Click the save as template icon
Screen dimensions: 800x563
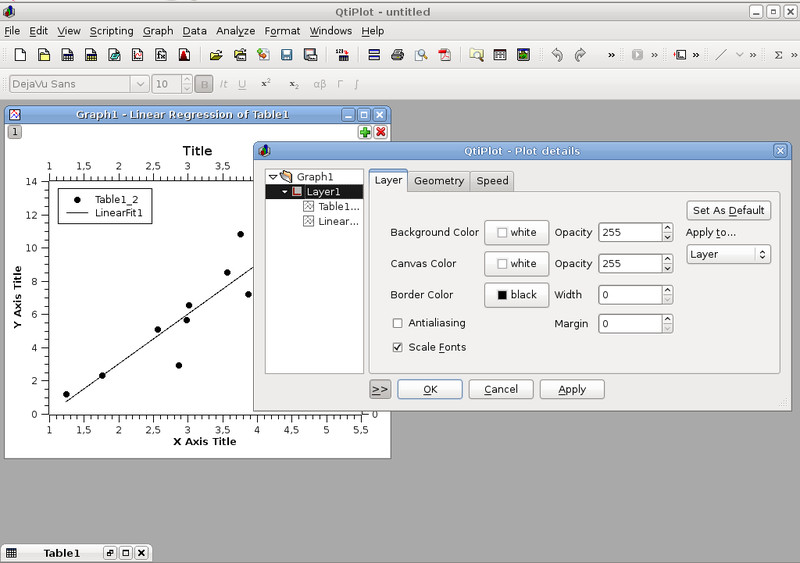(310, 55)
